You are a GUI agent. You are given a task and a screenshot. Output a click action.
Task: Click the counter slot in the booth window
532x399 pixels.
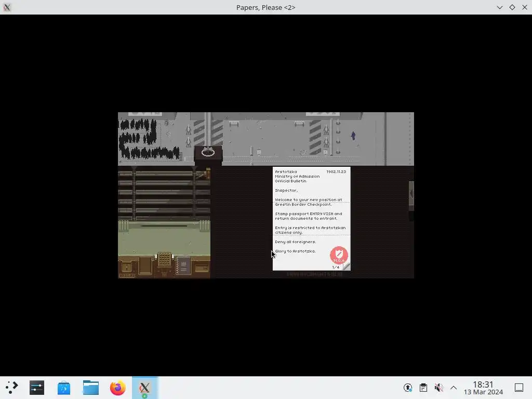(x=164, y=225)
